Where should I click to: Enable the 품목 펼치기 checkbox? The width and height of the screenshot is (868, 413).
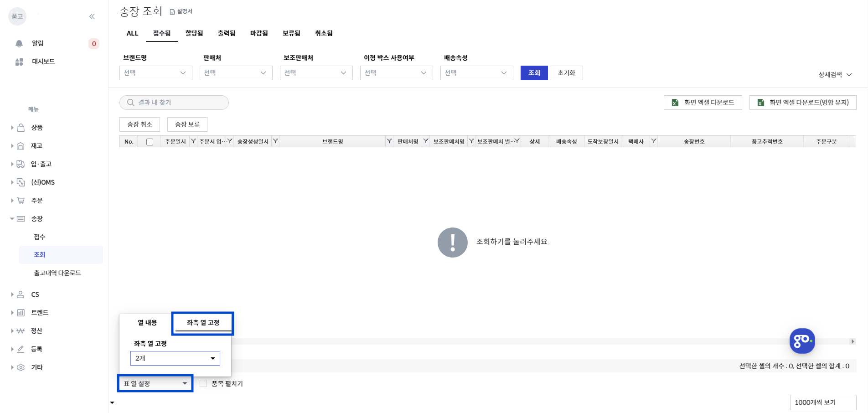[203, 383]
